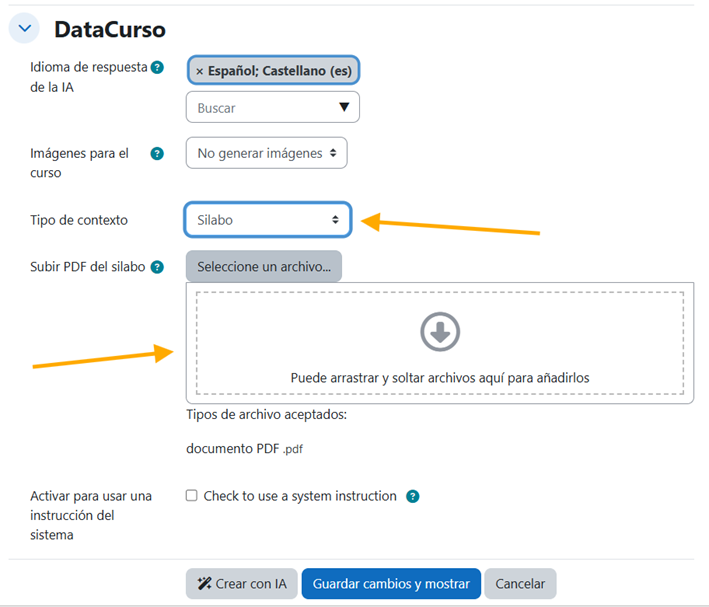
Task: Open help for Idioma de respuesta de la IA
Action: (156, 67)
